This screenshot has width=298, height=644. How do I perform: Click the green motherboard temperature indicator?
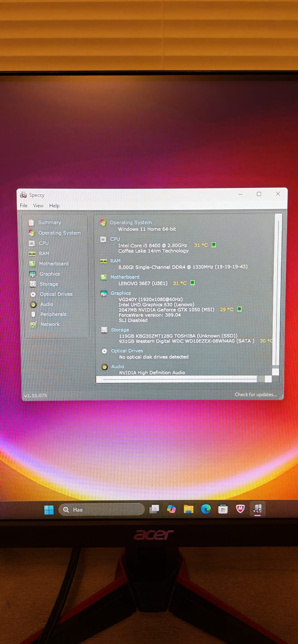click(x=192, y=283)
